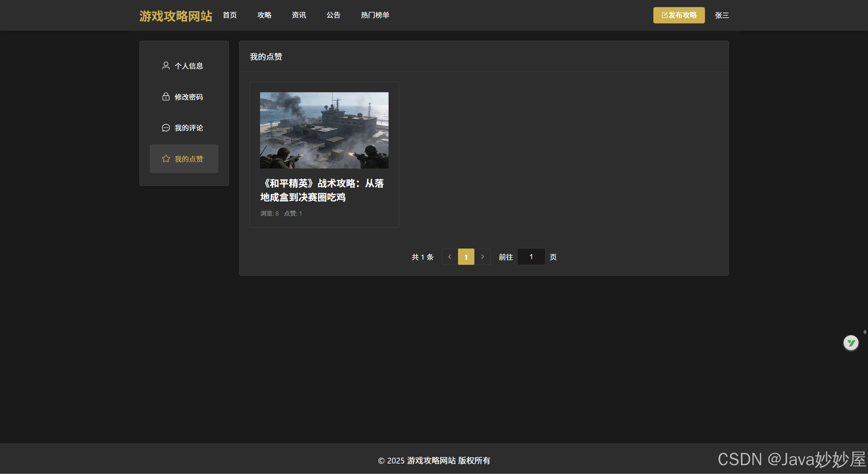This screenshot has width=868, height=474.
Task: Open the 首页 navigation item
Action: point(230,15)
